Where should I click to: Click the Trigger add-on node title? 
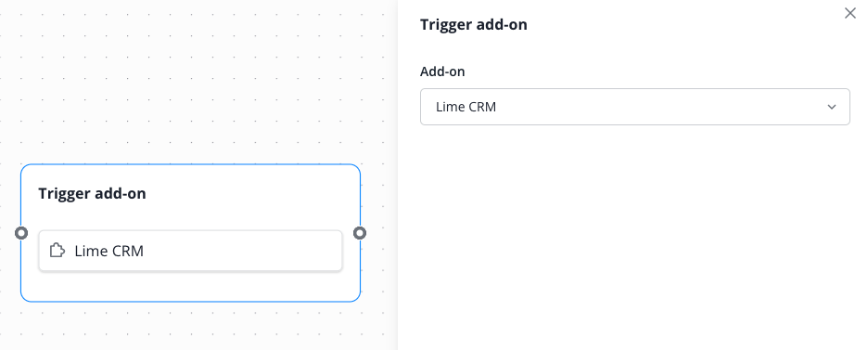click(92, 194)
